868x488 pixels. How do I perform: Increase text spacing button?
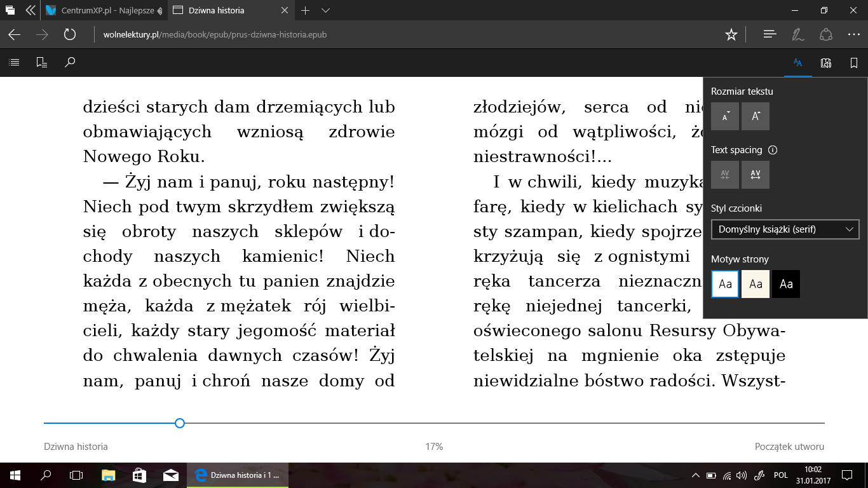point(756,175)
